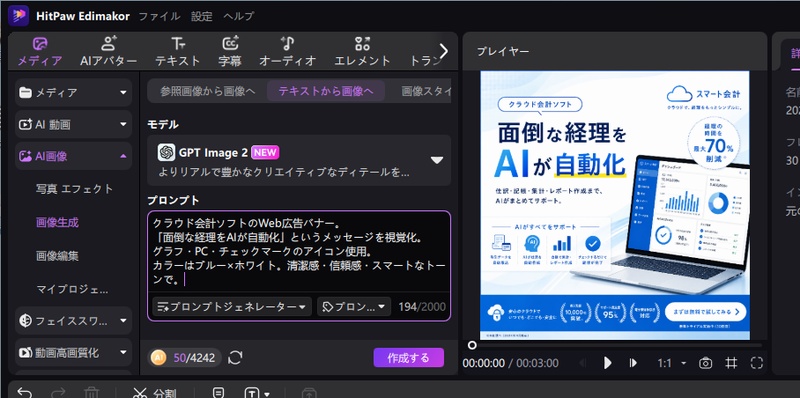
Task: Click the player progress slider handle
Action: point(472,345)
